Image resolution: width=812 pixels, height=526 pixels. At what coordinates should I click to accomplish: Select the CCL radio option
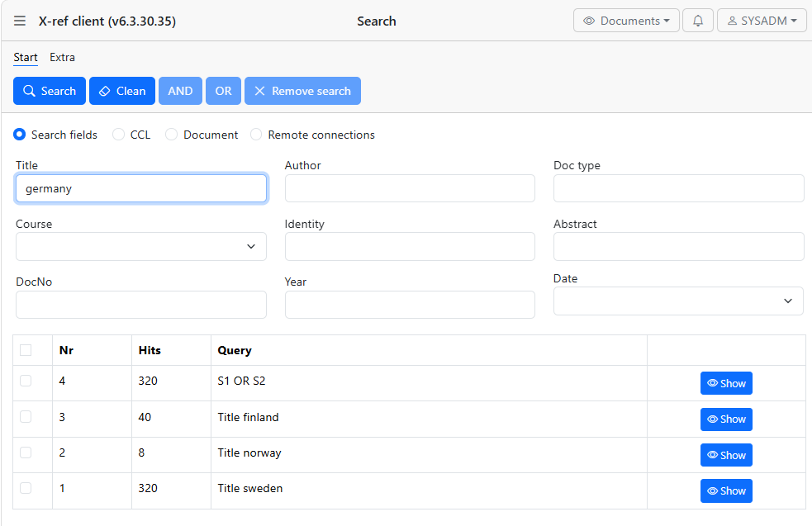118,135
